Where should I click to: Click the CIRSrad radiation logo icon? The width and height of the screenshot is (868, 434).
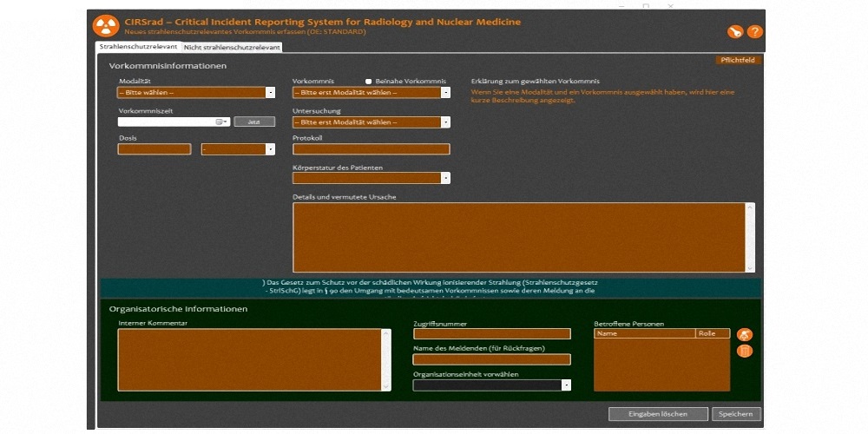click(x=106, y=26)
